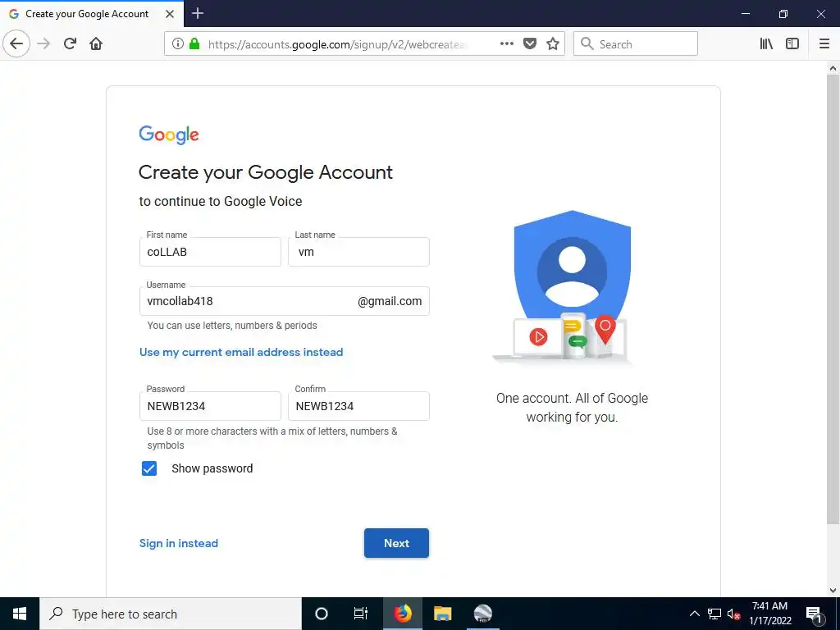Open the notification center icon
Screen dimensions: 840x630
[x=814, y=614]
